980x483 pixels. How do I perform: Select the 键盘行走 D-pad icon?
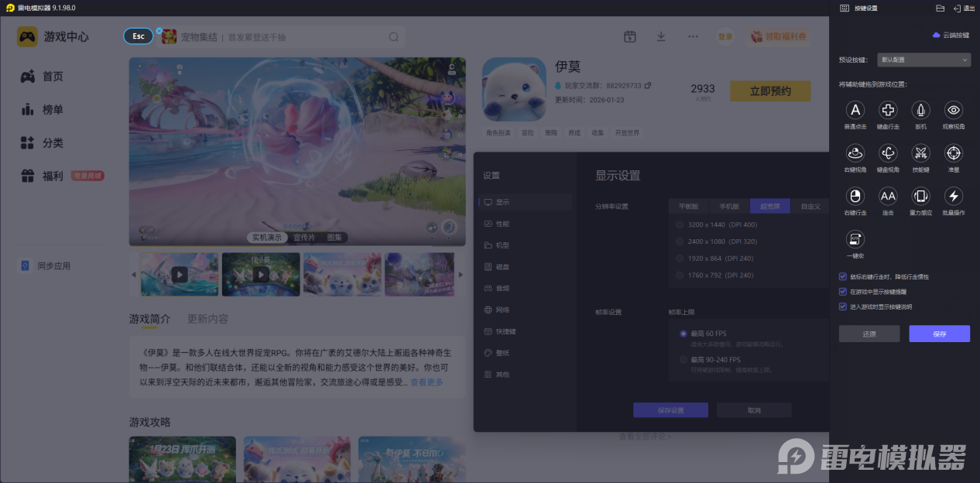[888, 110]
